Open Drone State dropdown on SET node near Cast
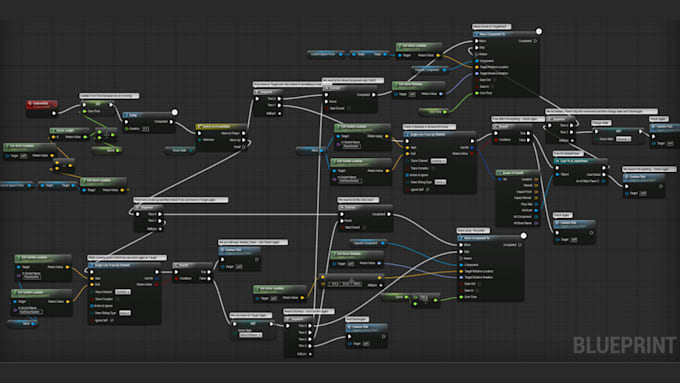The image size is (680, 383). 623,139
